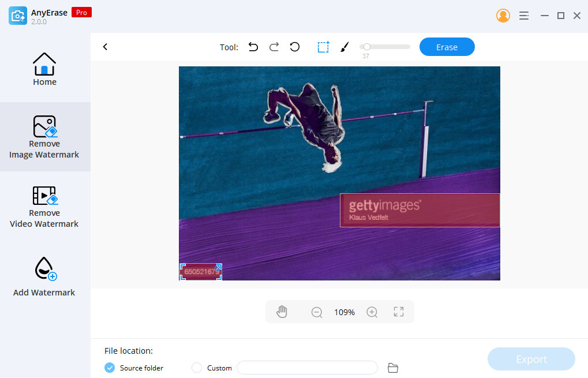Click the blue Erase button
Viewport: 588px width, 378px height.
447,47
